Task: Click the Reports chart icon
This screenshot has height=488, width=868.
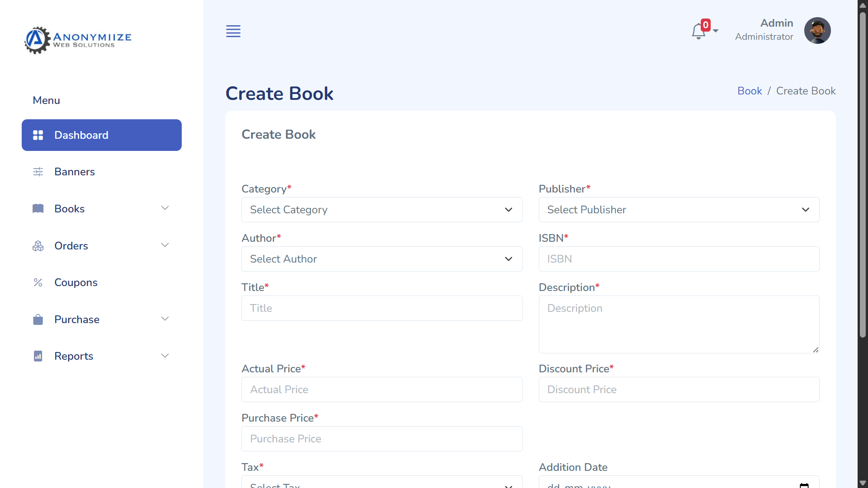Action: point(38,356)
